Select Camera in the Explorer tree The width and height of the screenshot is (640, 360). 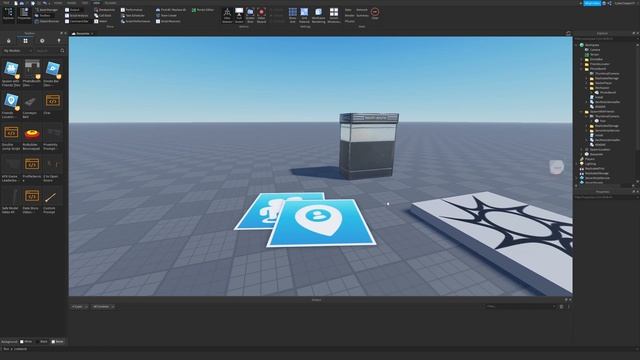pos(595,50)
